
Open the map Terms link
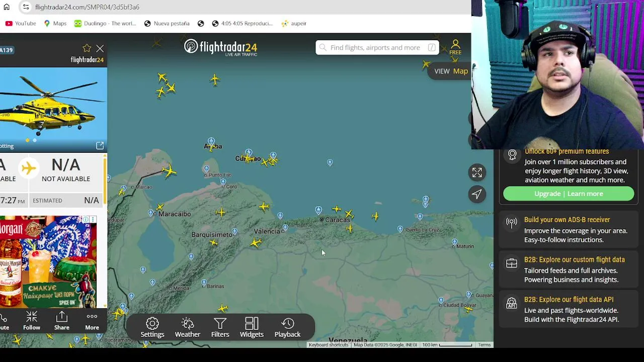pyautogui.click(x=485, y=345)
